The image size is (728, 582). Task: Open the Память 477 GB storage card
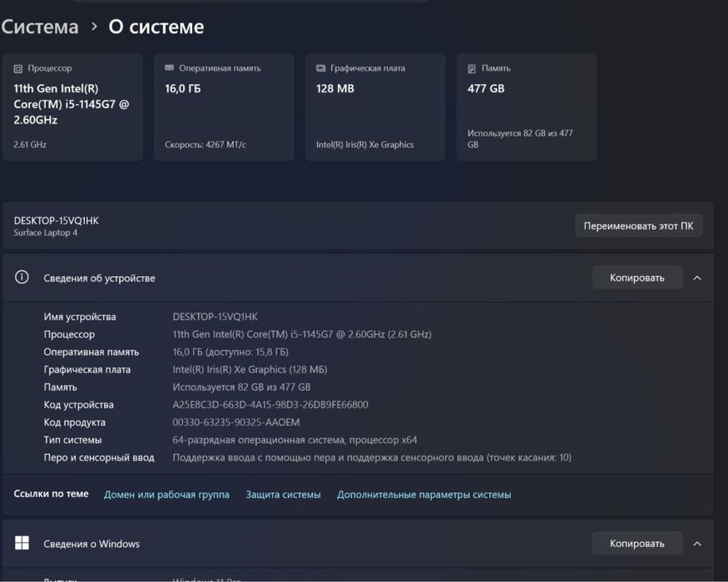coord(527,107)
